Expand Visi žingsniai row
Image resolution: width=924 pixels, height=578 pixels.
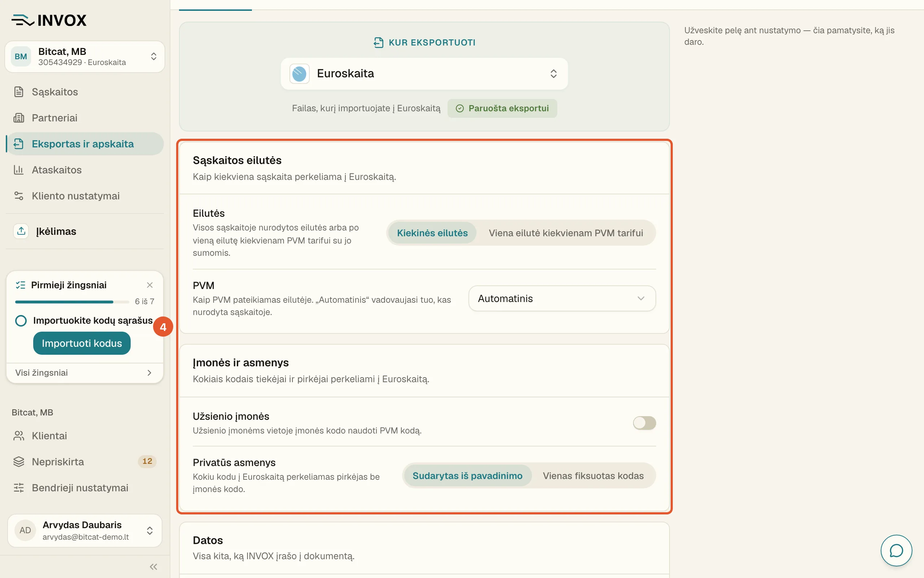click(x=85, y=372)
